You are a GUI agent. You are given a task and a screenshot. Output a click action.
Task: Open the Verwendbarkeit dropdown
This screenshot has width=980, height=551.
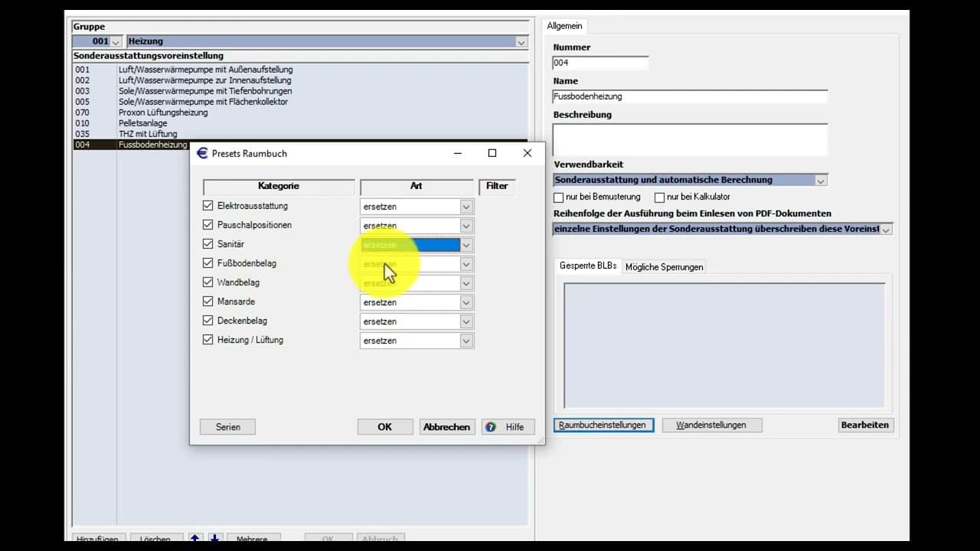pyautogui.click(x=821, y=181)
